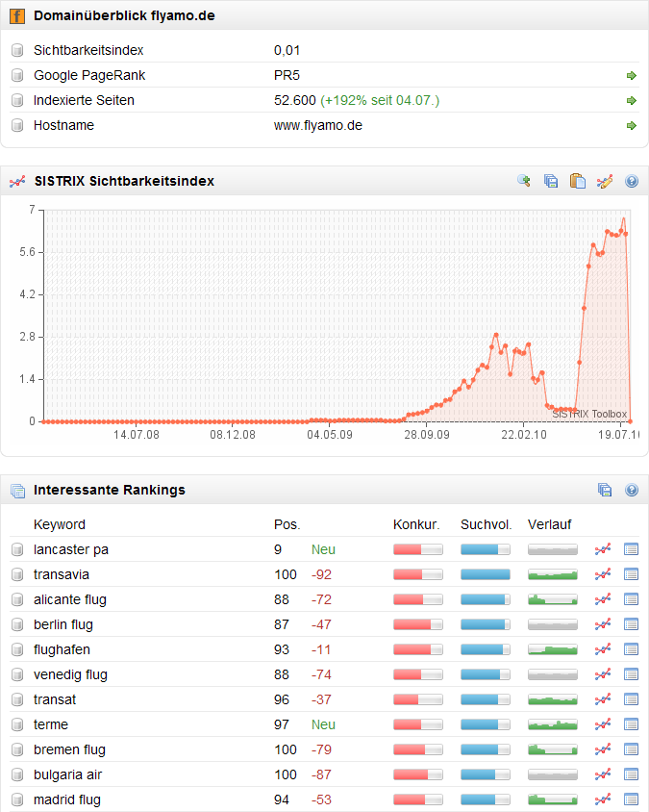
Task: Open Hostname details via the green arrow
Action: tap(632, 125)
